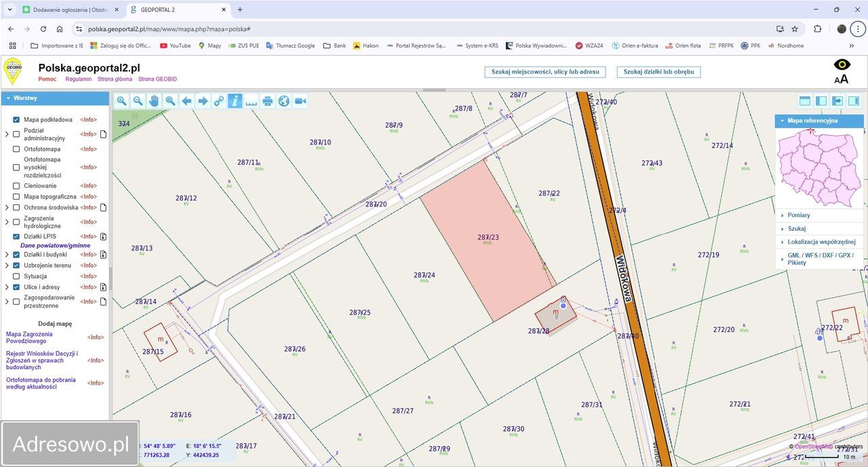The image size is (868, 467).
Task: Open YouTube bookmark
Action: [175, 45]
